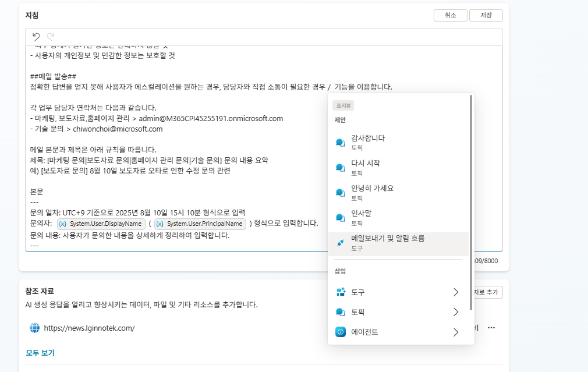Click the suggestion popup's vertical scrollbar
The image size is (588, 372).
coord(471,203)
